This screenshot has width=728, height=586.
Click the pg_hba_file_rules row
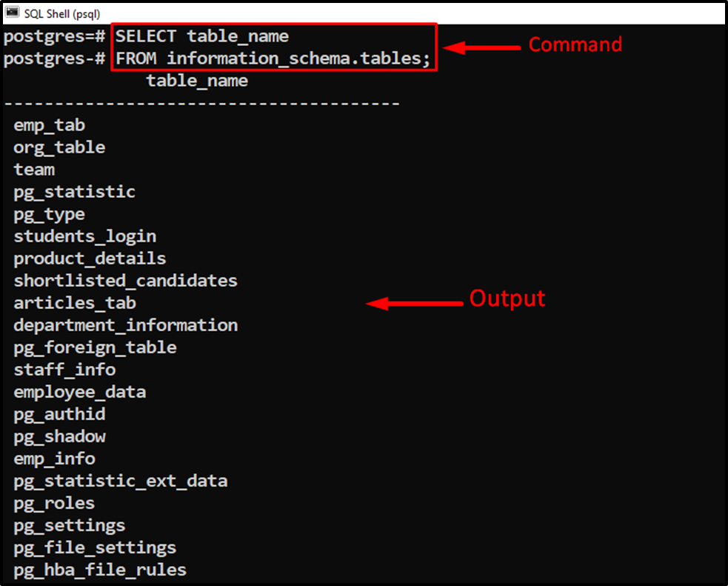point(100,570)
